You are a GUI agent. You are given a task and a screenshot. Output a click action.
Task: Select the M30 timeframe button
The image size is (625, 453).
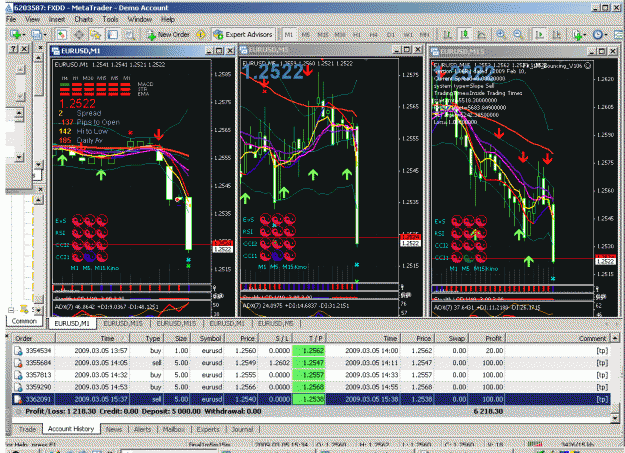340,35
